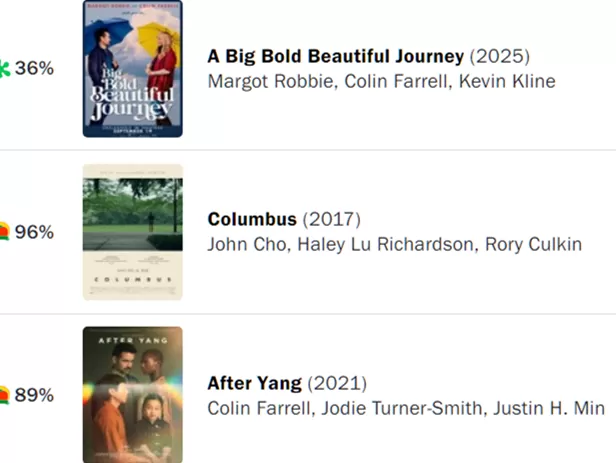
Task: Open the After Yang movie poster
Action: coord(132,395)
